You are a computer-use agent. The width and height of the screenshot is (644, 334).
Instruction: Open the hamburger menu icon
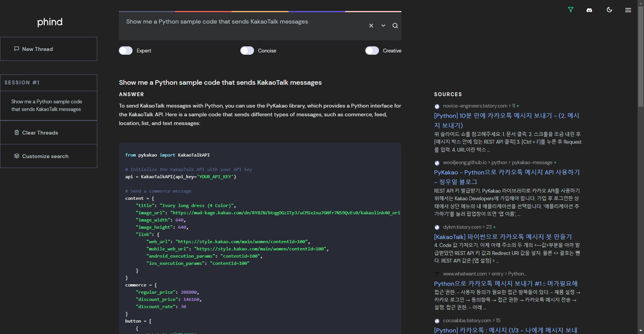coord(628,10)
